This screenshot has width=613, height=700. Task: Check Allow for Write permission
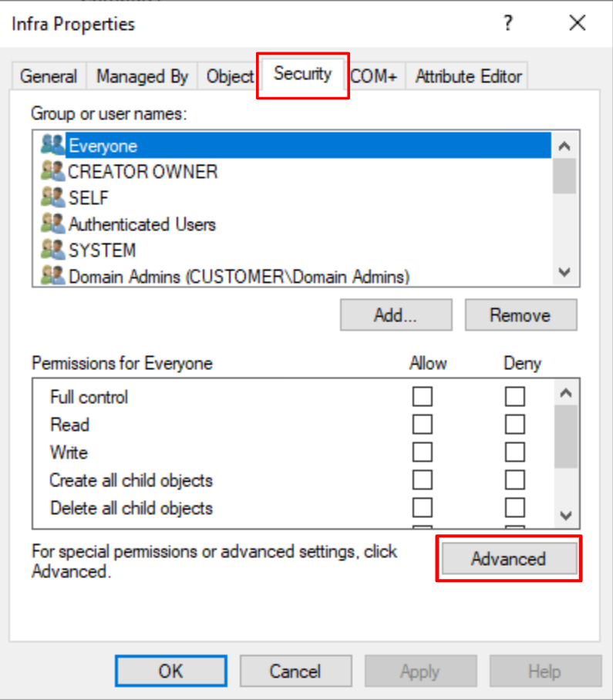click(422, 453)
